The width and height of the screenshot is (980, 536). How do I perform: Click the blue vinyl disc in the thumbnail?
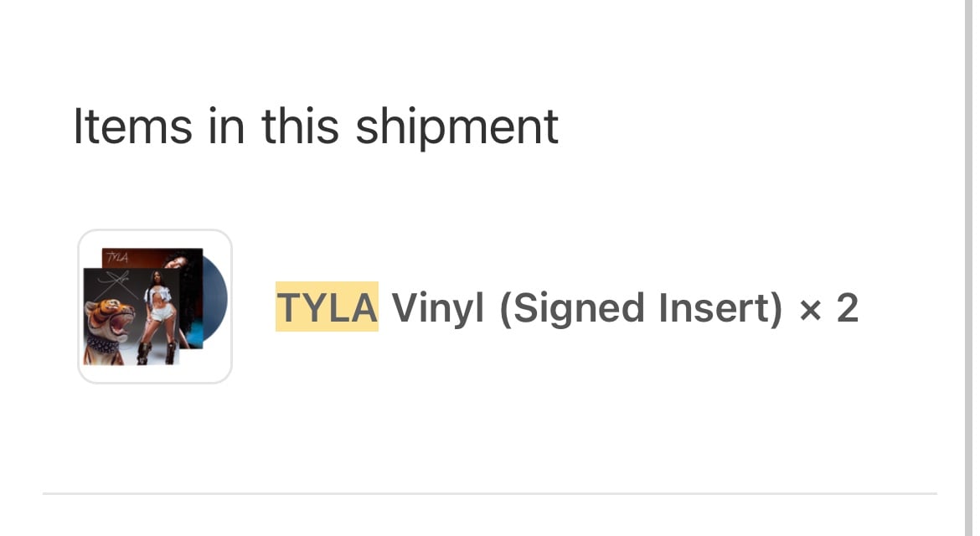(x=215, y=299)
